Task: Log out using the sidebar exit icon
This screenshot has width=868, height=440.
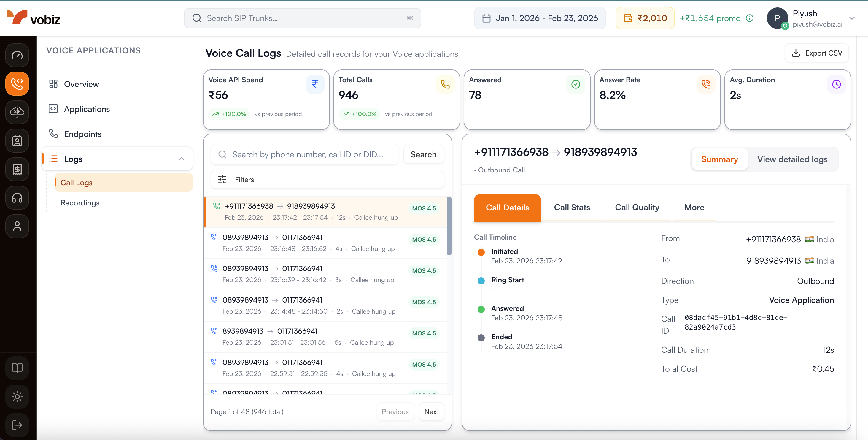Action: [17, 425]
